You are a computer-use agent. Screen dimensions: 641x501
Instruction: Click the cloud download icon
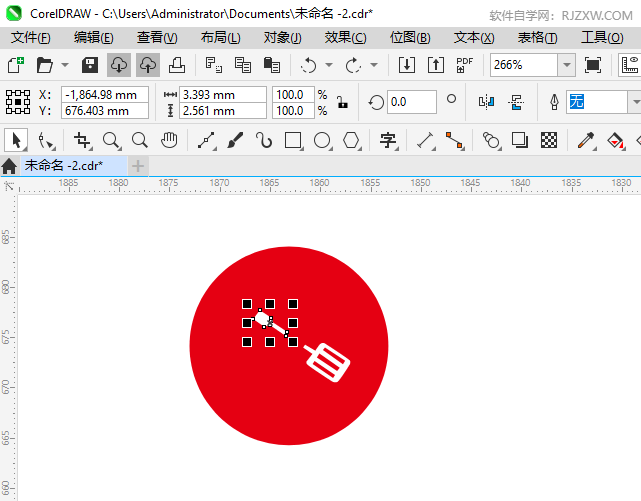pyautogui.click(x=119, y=65)
